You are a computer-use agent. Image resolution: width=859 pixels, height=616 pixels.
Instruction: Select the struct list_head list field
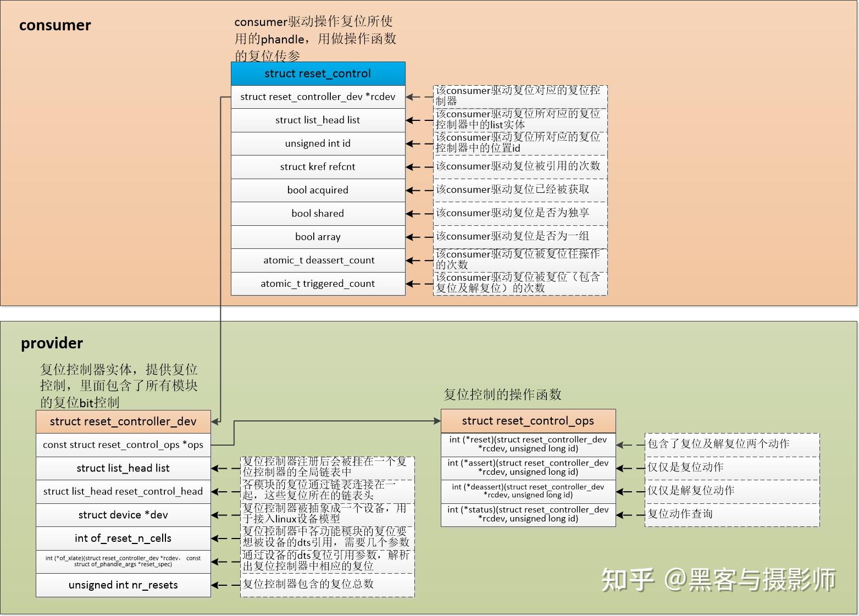point(318,120)
